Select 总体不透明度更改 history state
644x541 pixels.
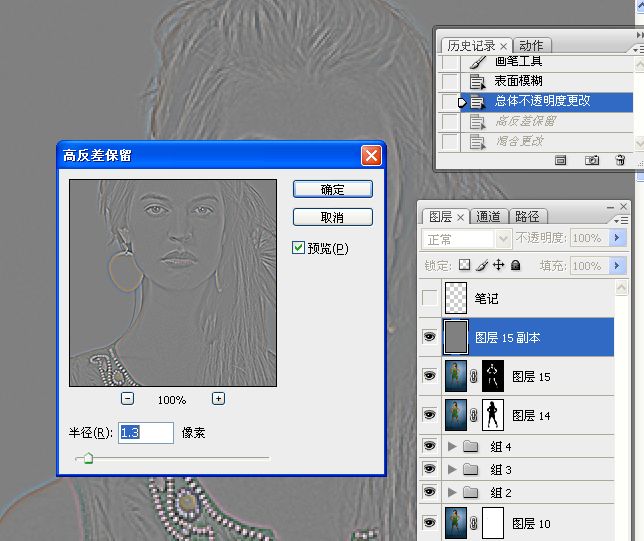click(546, 101)
